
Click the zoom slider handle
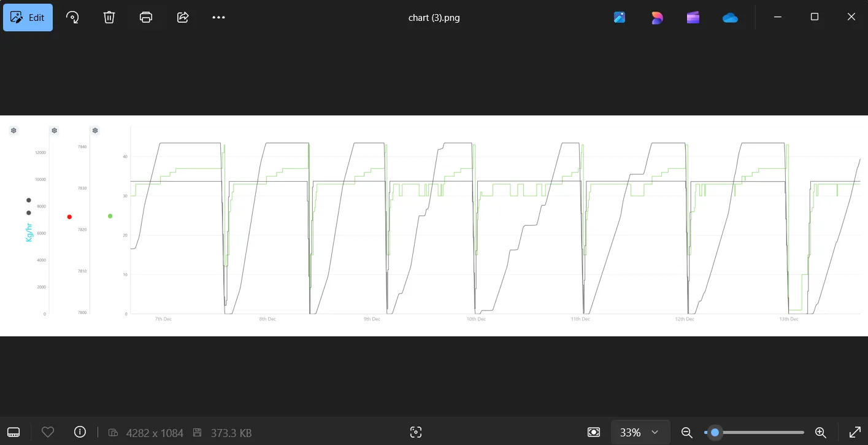[x=715, y=432]
